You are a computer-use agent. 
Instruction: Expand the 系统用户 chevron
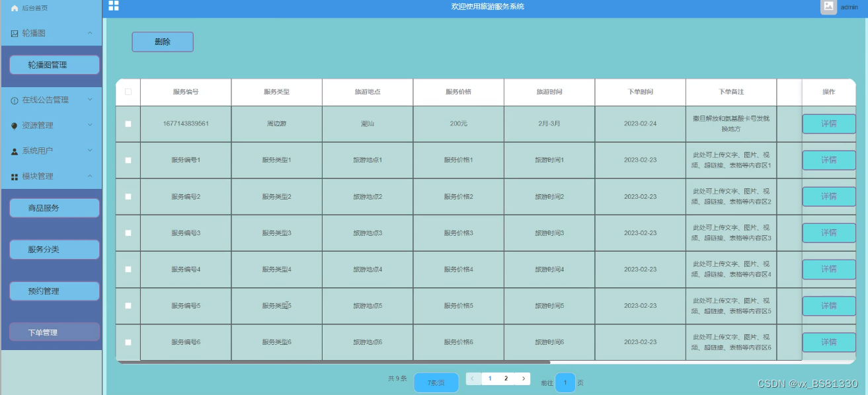(90, 151)
